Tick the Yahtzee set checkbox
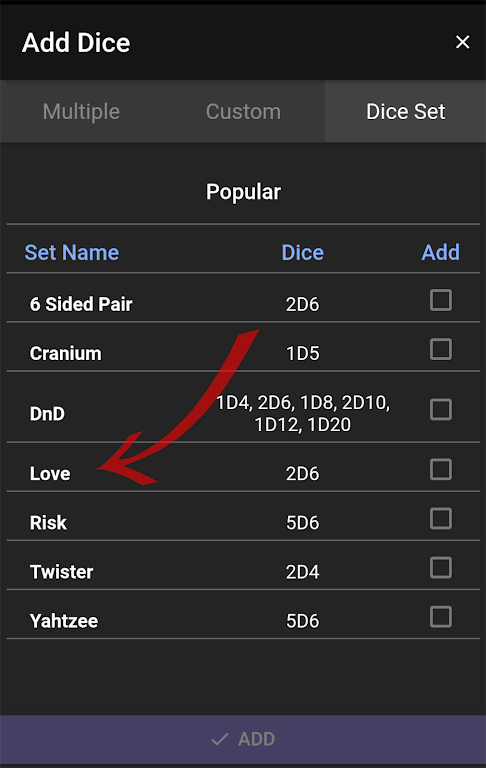Image resolution: width=486 pixels, height=768 pixels. [441, 617]
